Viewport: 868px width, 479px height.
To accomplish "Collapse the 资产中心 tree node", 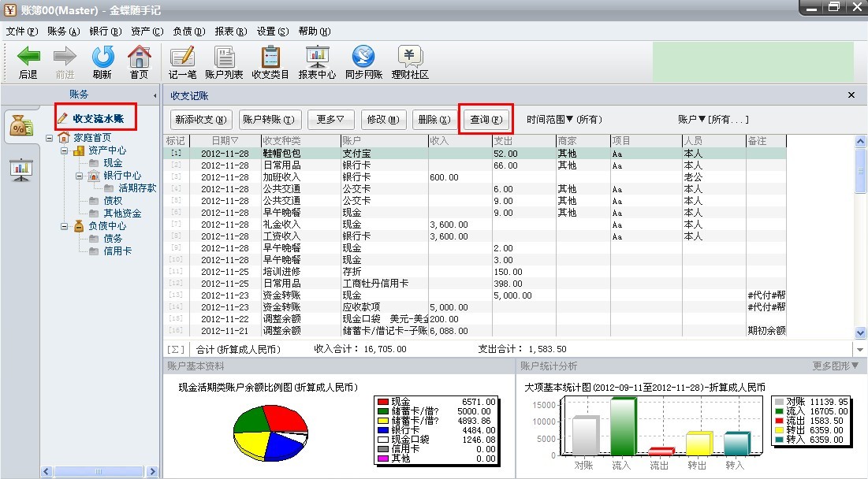I will pos(64,150).
